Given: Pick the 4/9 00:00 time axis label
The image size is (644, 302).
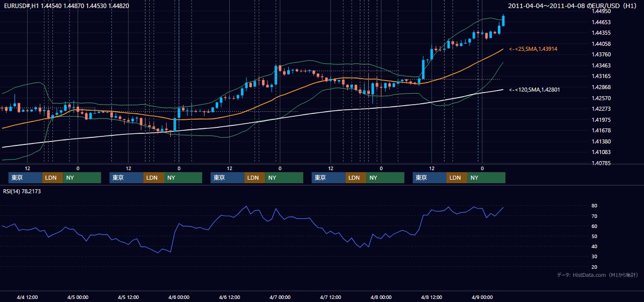Looking at the screenshot, I should pyautogui.click(x=482, y=297).
